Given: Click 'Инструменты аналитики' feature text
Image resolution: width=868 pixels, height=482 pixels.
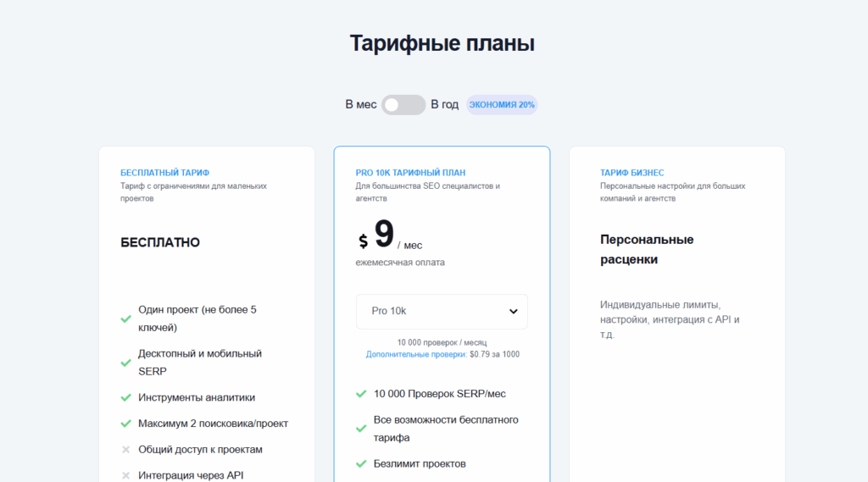Looking at the screenshot, I should tap(197, 397).
